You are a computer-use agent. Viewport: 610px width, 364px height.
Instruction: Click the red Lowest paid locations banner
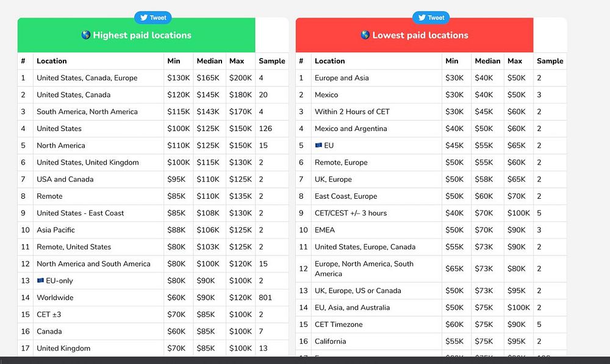point(414,35)
